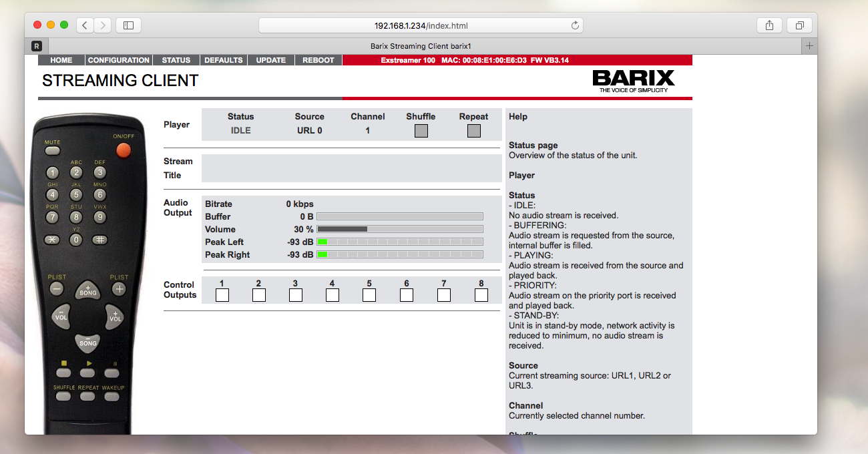Screen dimensions: 868x454
Task: Open the STATUS page
Action: 176,60
